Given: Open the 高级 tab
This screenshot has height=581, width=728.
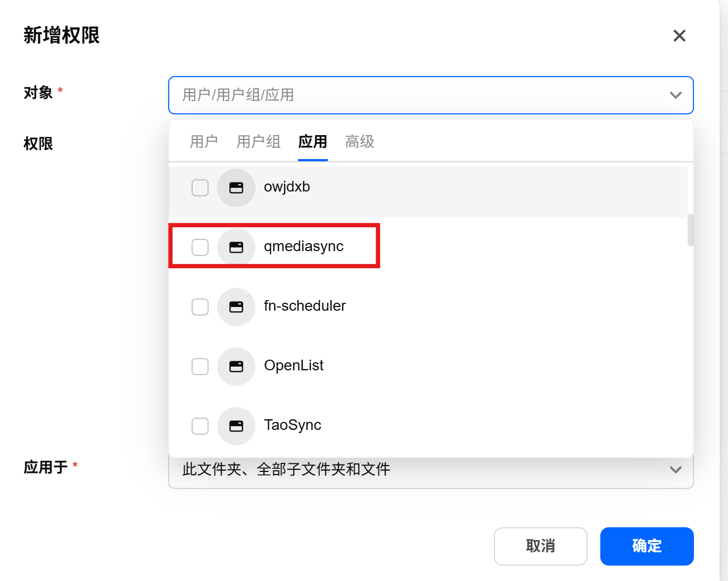Looking at the screenshot, I should [x=360, y=142].
